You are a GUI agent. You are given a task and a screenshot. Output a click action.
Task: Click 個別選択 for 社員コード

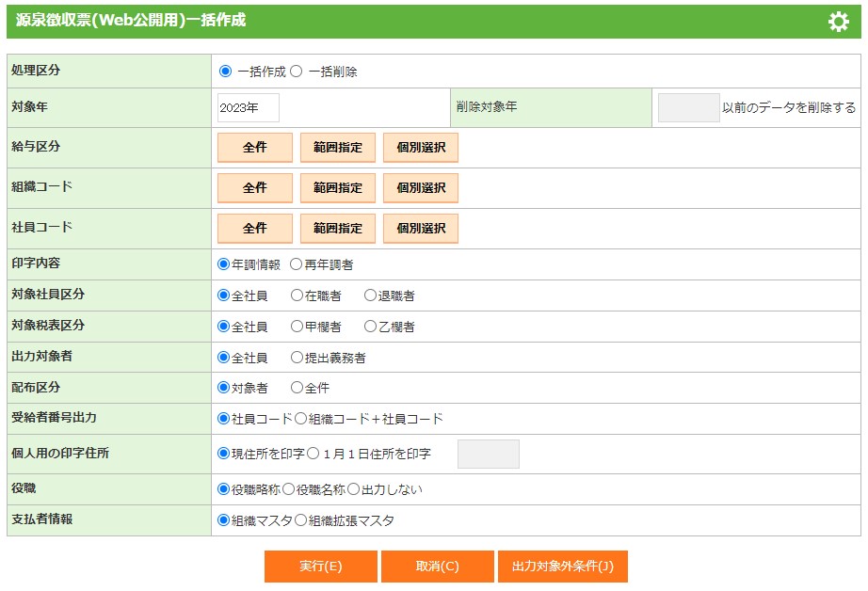pyautogui.click(x=420, y=228)
